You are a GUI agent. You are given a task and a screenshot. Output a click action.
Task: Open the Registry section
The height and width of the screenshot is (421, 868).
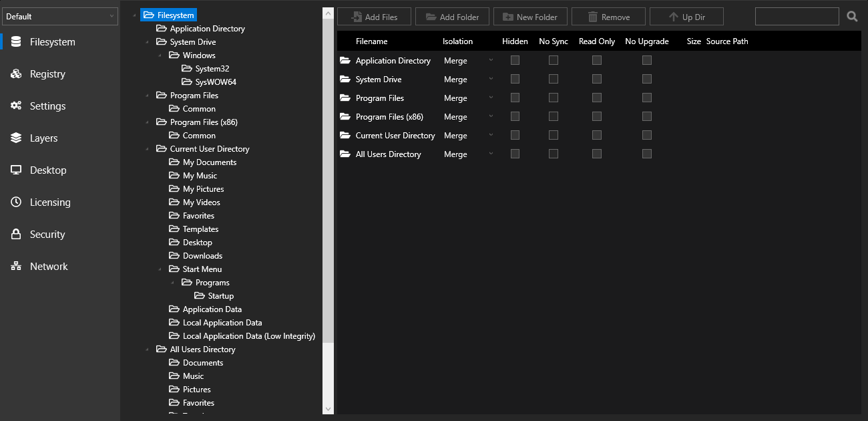click(47, 74)
